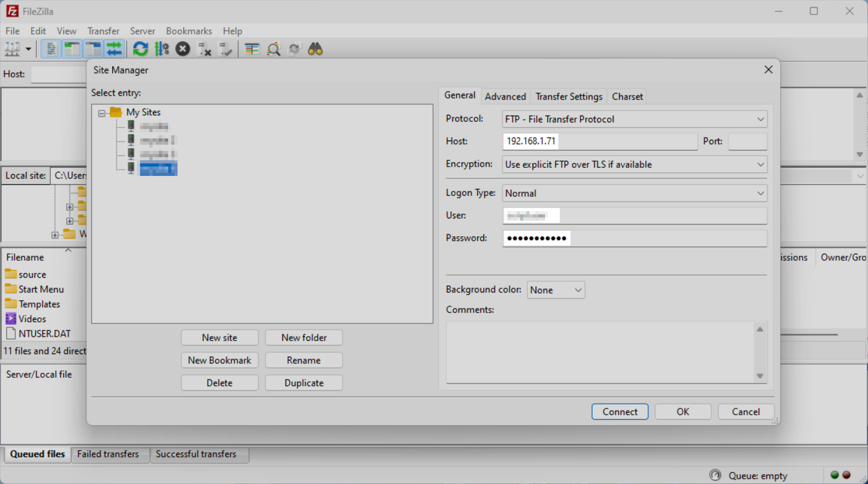Select the Find files binoculars icon
Viewport: 868px width, 484px height.
pyautogui.click(x=315, y=49)
